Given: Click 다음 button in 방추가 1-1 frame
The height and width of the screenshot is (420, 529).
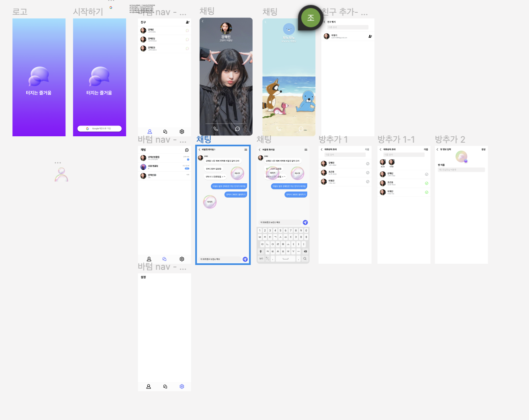Looking at the screenshot, I should pyautogui.click(x=426, y=149).
